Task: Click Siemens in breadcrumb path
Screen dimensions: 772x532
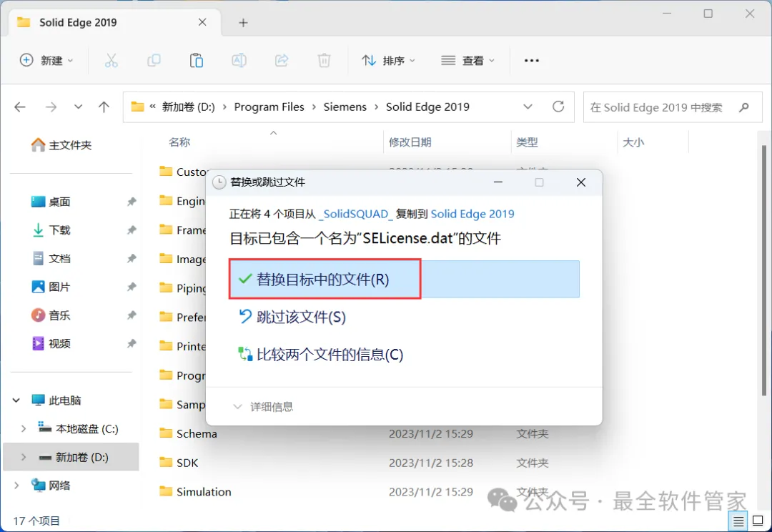Action: click(345, 107)
